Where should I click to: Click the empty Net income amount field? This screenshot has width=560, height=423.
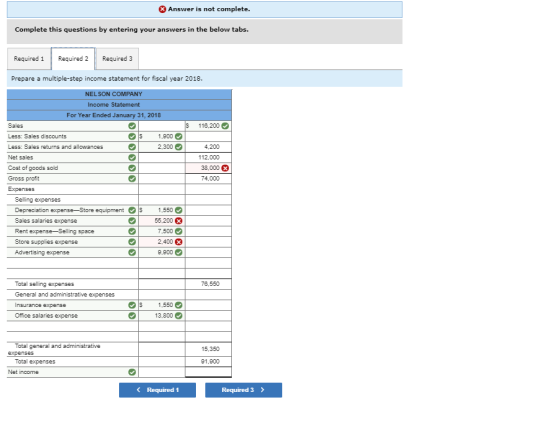click(x=208, y=372)
